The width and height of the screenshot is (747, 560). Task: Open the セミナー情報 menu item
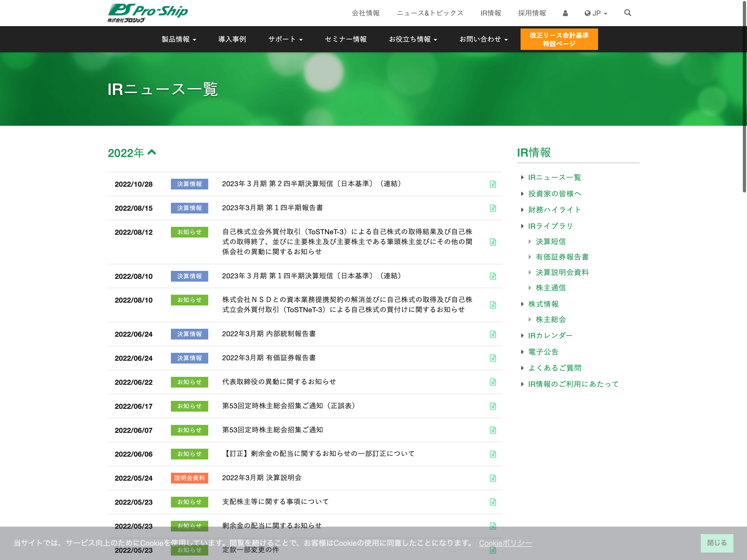(345, 39)
